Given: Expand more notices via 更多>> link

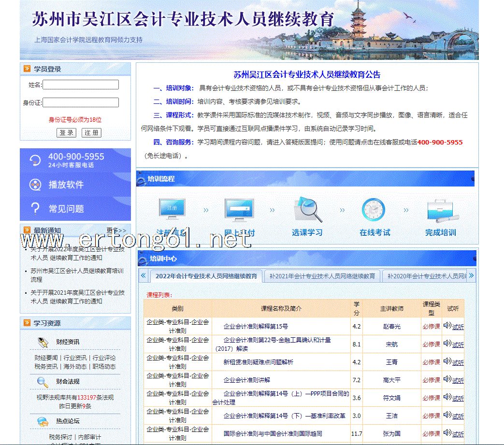Looking at the screenshot, I should (116, 230).
